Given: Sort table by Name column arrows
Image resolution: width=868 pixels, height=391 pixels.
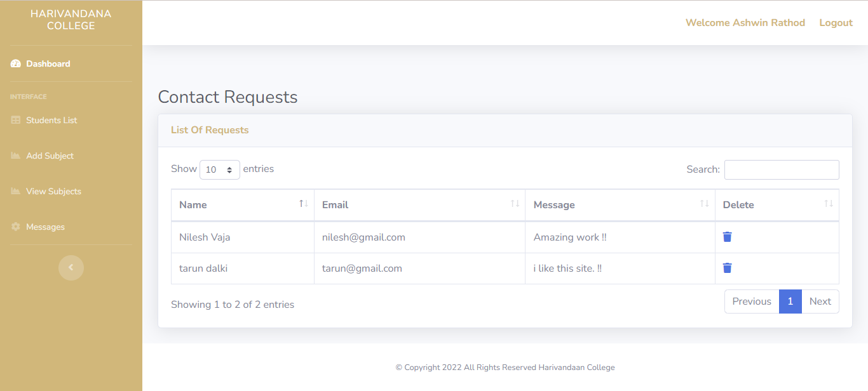Looking at the screenshot, I should click(304, 204).
